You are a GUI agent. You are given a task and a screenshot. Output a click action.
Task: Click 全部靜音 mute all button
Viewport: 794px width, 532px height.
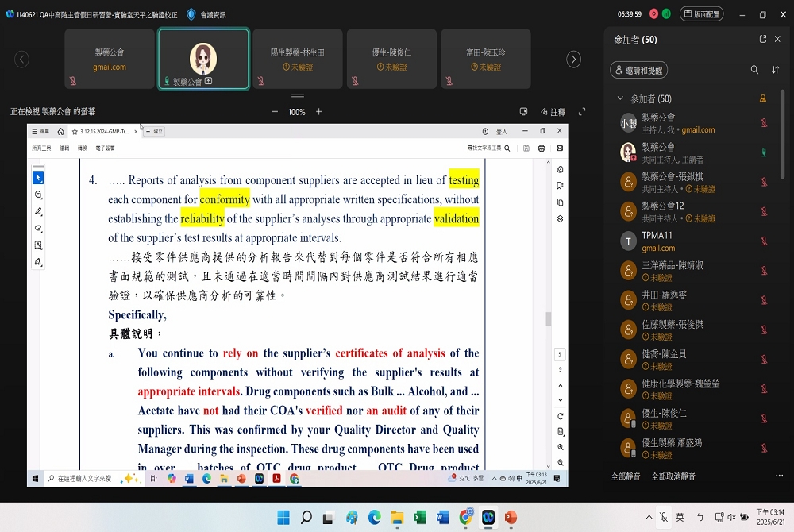coord(626,476)
